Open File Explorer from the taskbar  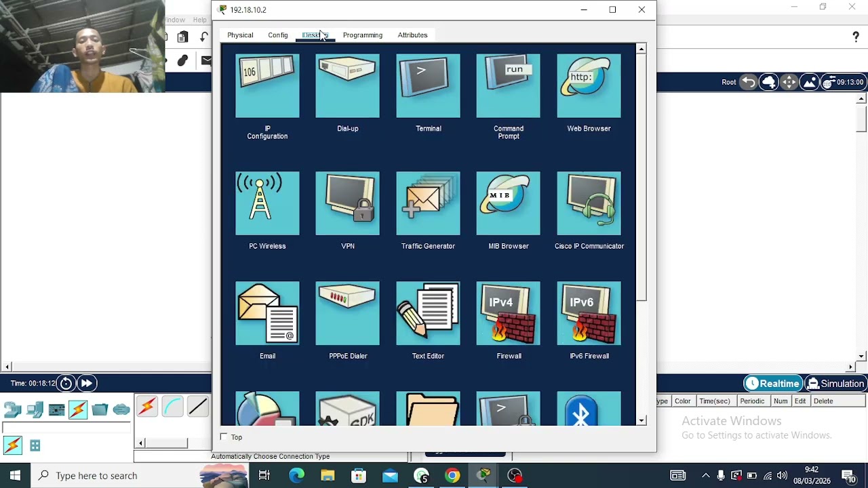click(328, 476)
